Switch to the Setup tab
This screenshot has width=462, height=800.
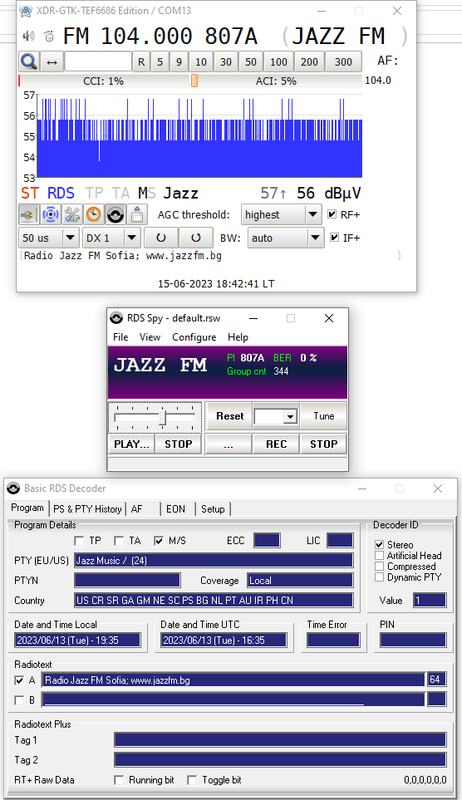(213, 509)
